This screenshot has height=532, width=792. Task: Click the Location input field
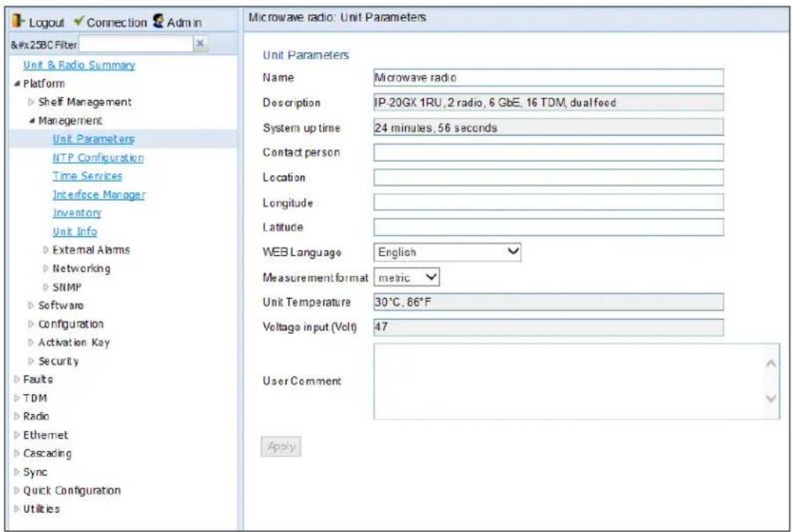click(x=549, y=177)
